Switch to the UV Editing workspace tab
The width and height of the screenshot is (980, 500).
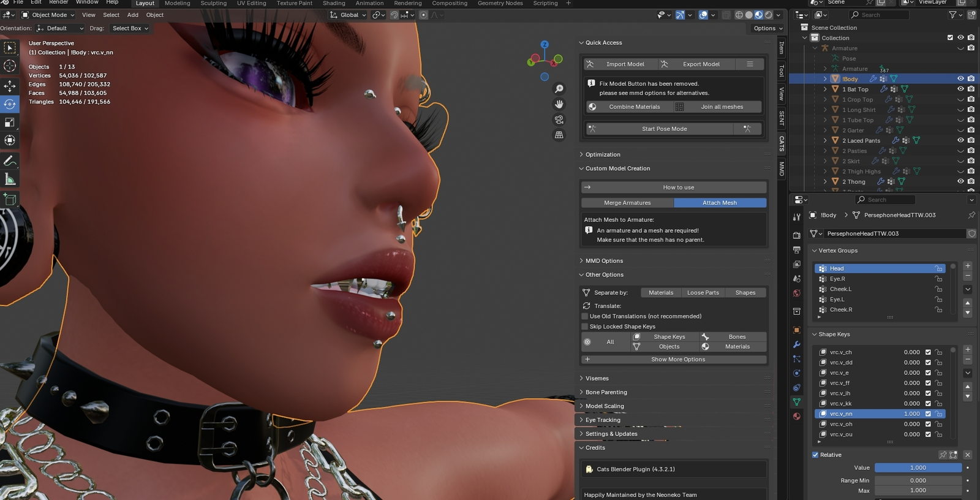click(x=251, y=3)
